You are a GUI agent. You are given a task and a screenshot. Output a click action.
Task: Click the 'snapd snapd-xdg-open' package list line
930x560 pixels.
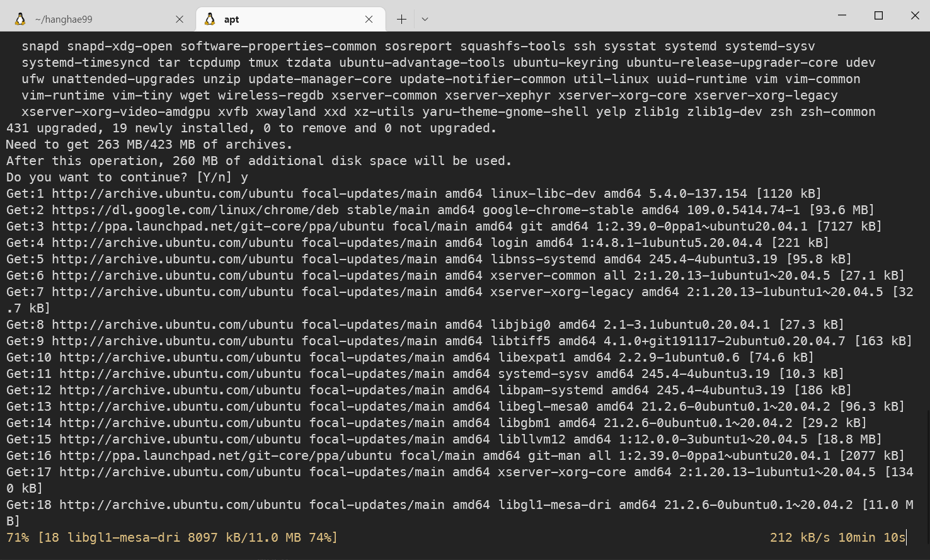tap(418, 46)
